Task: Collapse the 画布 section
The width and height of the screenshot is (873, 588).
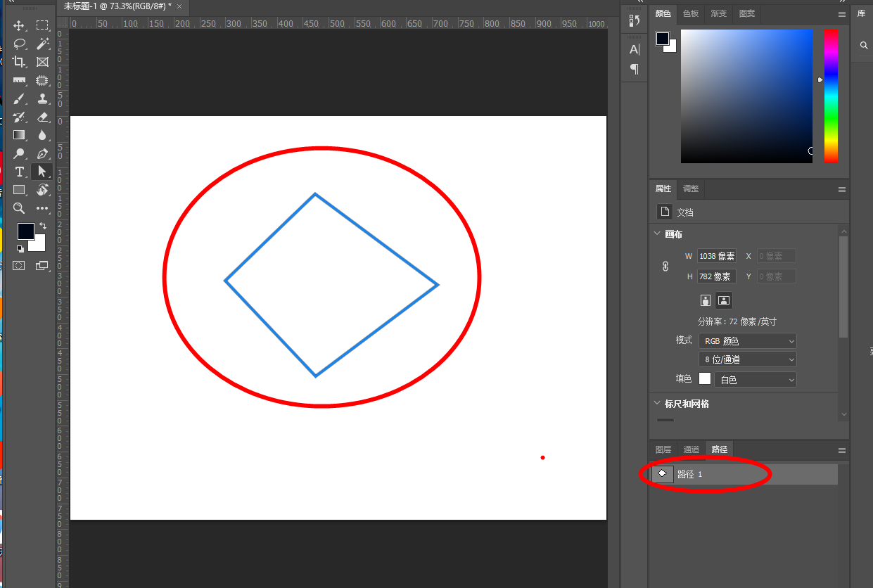Action: coord(657,234)
